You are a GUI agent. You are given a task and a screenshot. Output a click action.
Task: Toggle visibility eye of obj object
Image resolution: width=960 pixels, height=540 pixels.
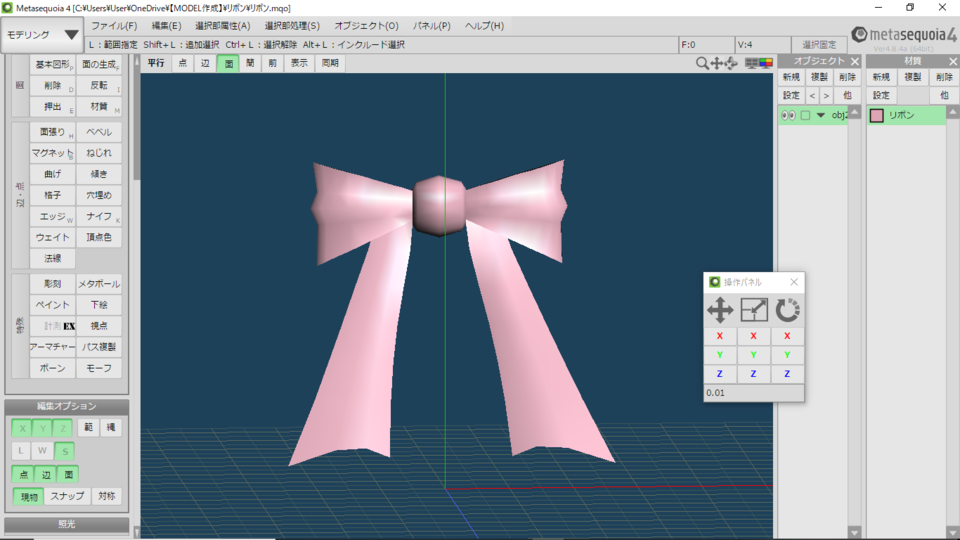789,115
